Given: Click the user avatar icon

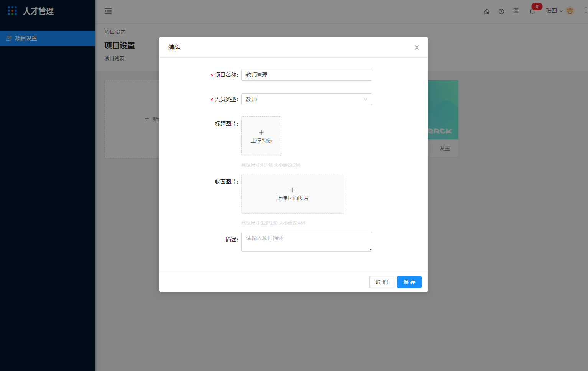Looking at the screenshot, I should [x=570, y=11].
